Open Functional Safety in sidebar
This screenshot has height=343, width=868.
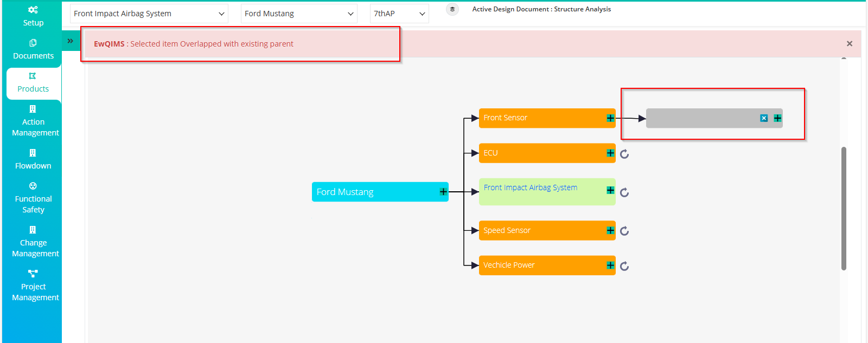coord(33,198)
